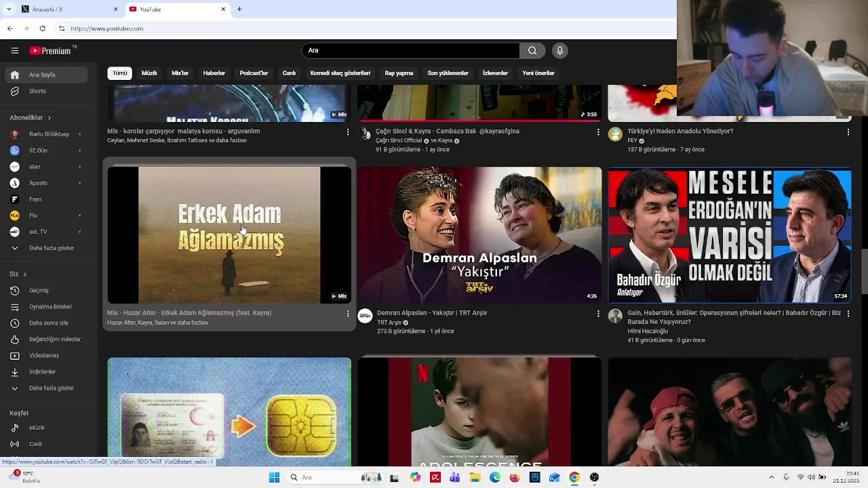Image resolution: width=868 pixels, height=488 pixels.
Task: Select the Tümü filter chip
Action: pos(119,73)
